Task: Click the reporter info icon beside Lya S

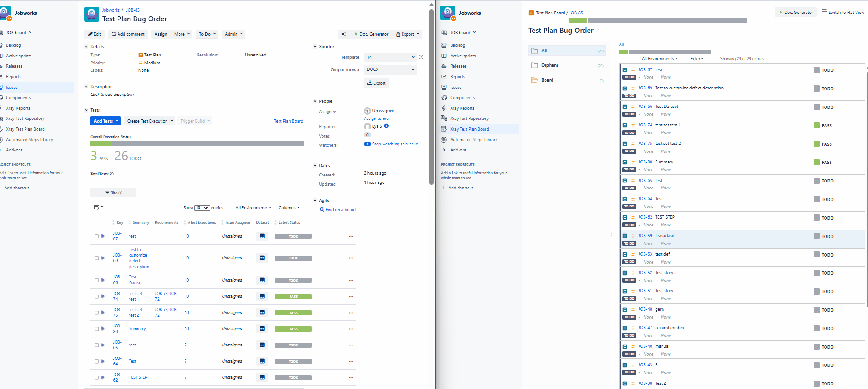Action: pos(386,126)
